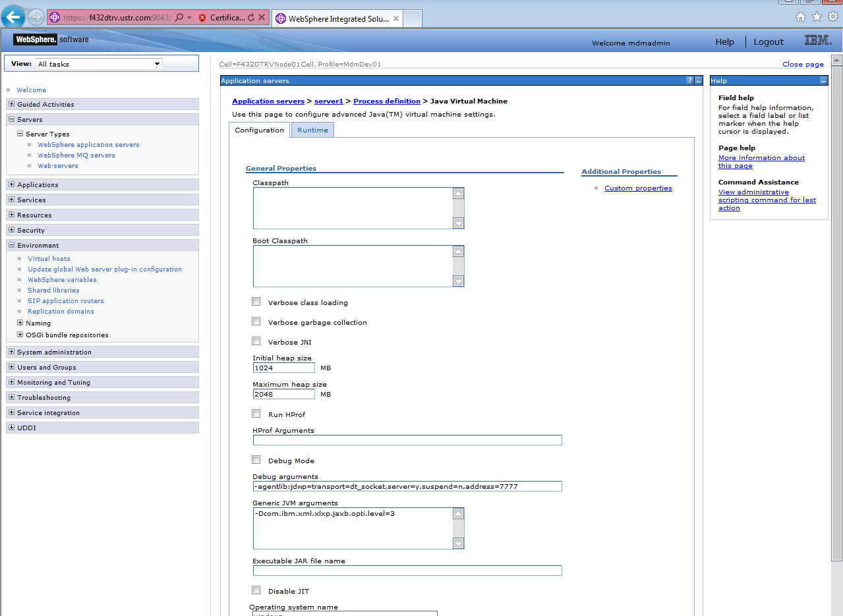The image size is (843, 616).
Task: Expand OSGi bundle repositories node
Action: (x=20, y=335)
